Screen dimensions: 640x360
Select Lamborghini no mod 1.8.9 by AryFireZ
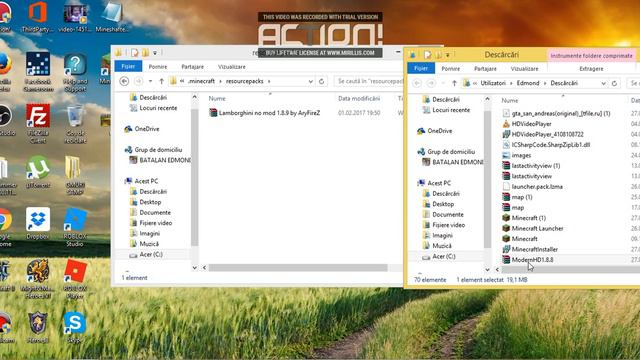tap(264, 113)
